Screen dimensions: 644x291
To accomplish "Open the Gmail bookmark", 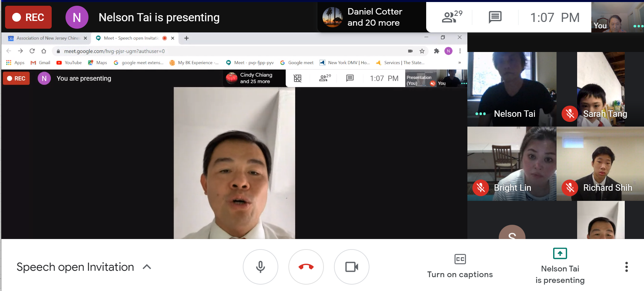I will 41,63.
